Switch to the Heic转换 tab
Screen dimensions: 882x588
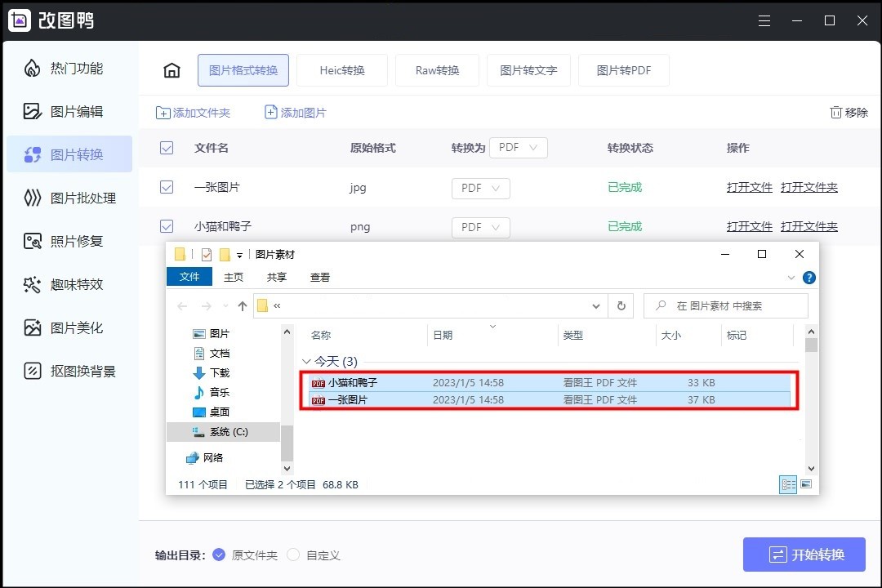[x=342, y=70]
